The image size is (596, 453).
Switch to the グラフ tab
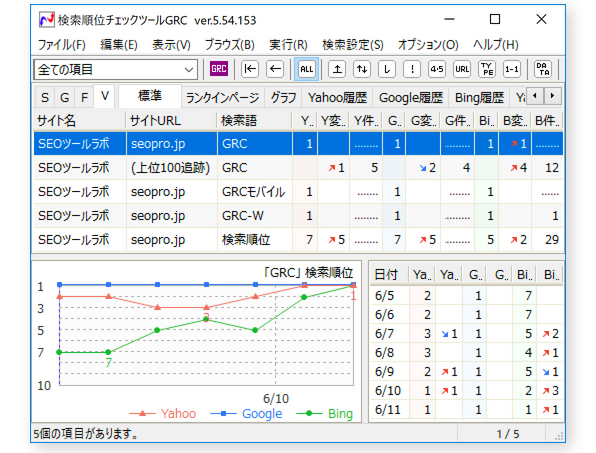(283, 98)
